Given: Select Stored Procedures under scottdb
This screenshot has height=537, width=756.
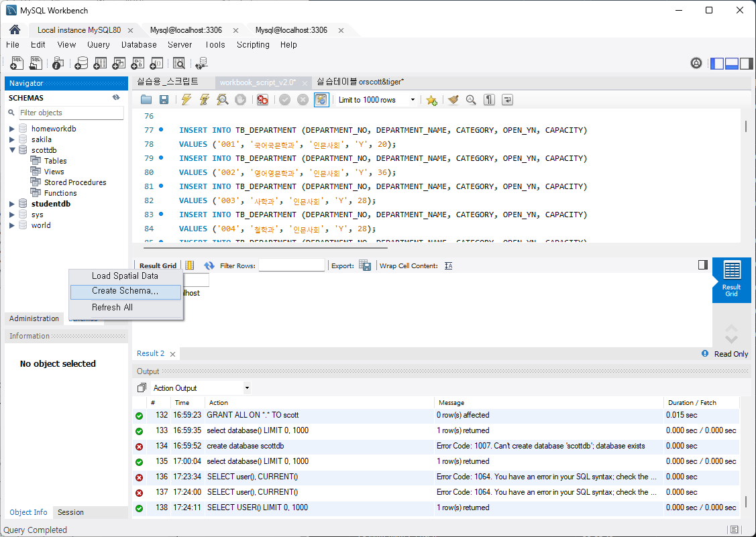Looking at the screenshot, I should pyautogui.click(x=74, y=182).
